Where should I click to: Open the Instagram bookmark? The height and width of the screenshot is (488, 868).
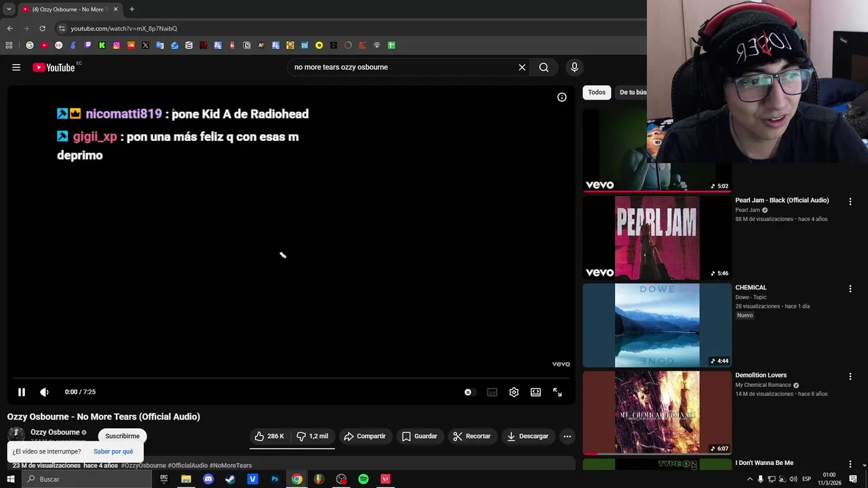point(117,45)
